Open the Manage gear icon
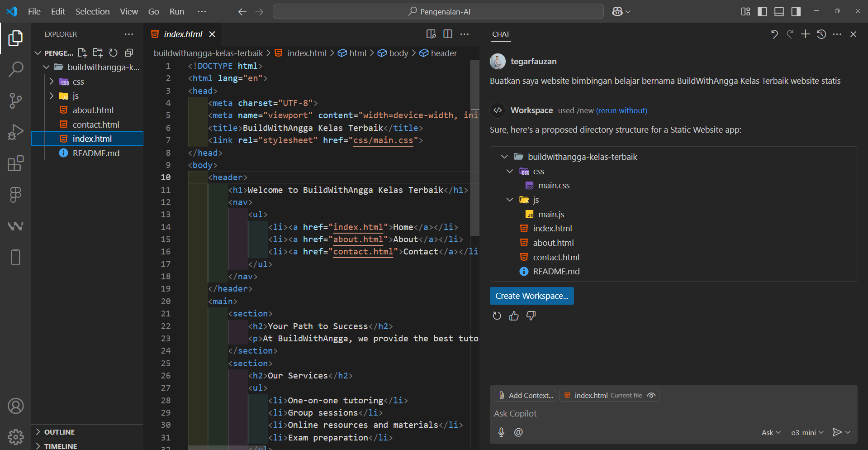This screenshot has width=868, height=450. point(15,437)
